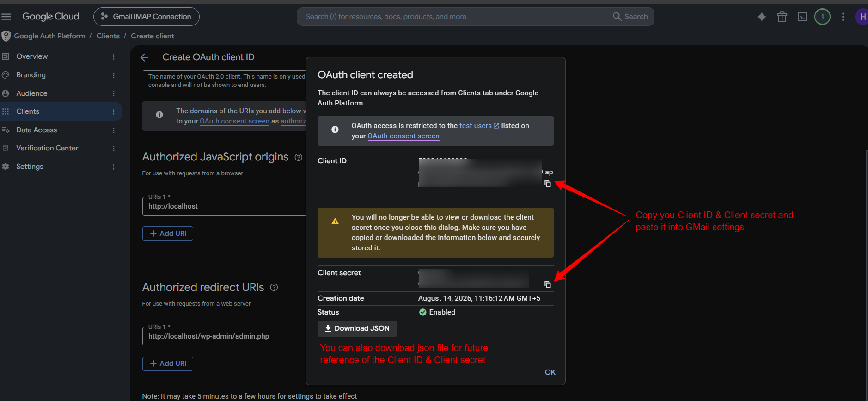Open the top bar vertical dots menu
This screenshot has width=868, height=401.
tap(843, 17)
